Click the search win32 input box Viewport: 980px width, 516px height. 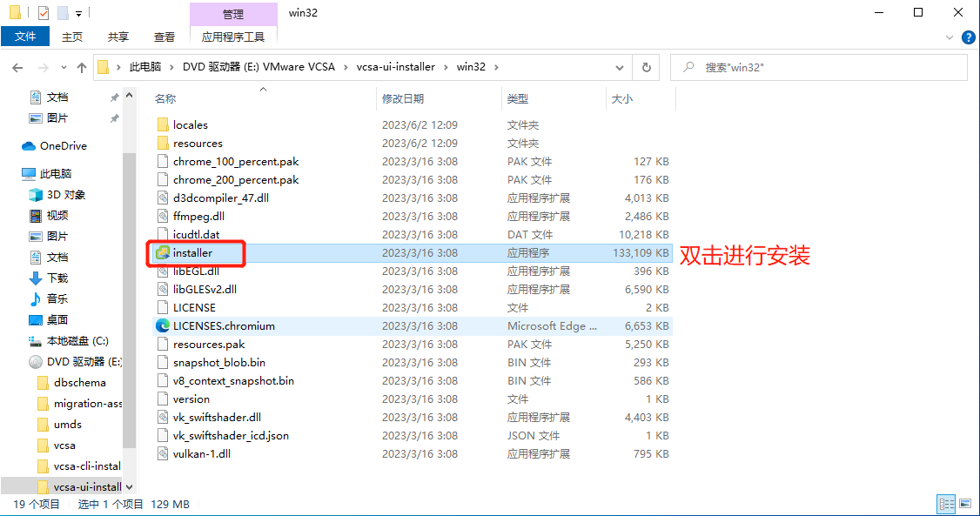[x=819, y=68]
